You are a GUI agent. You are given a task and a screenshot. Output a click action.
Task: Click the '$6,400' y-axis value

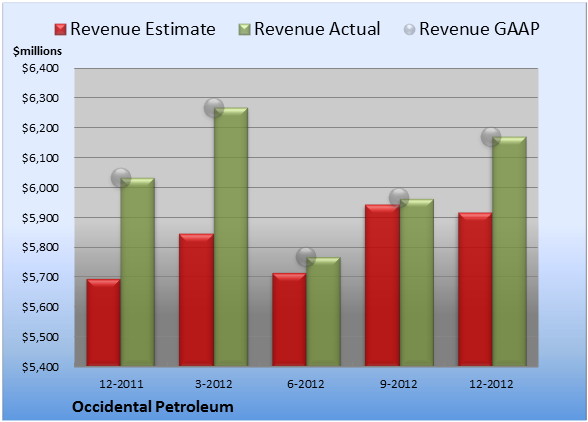point(40,68)
